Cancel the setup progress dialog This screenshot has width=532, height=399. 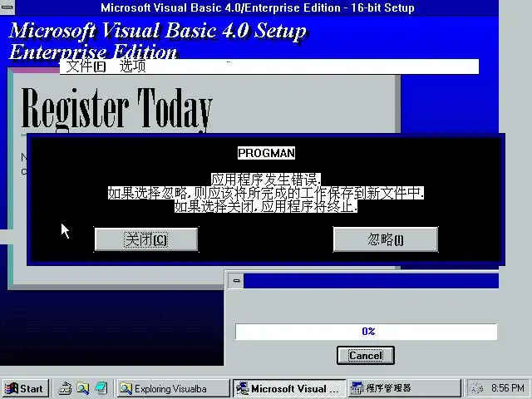pos(366,355)
